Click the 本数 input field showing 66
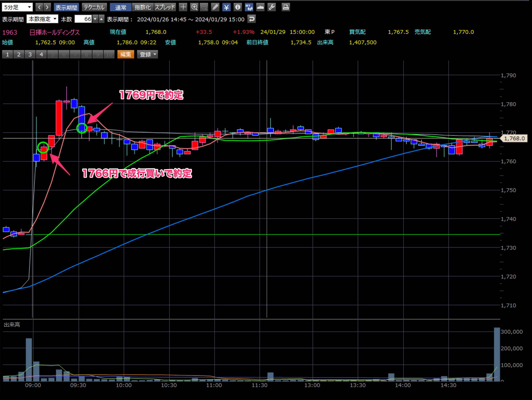Viewport: 532px width, 400px height. (x=83, y=19)
